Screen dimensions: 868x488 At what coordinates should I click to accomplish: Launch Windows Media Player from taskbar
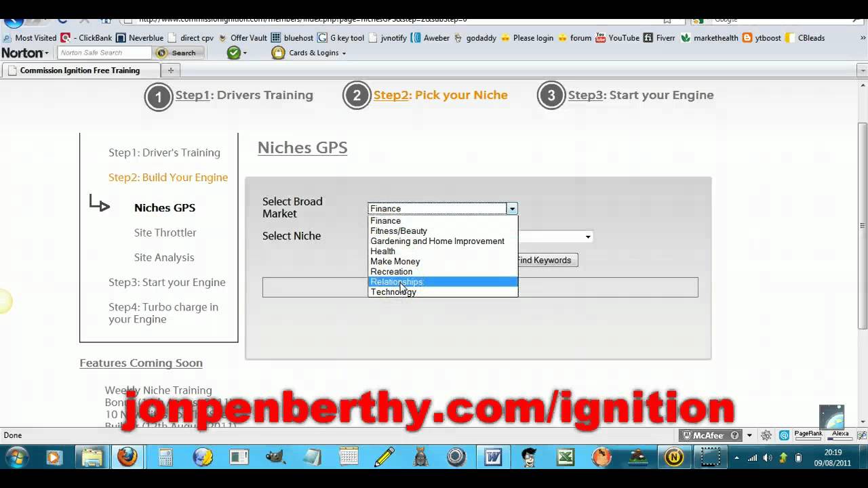point(54,457)
